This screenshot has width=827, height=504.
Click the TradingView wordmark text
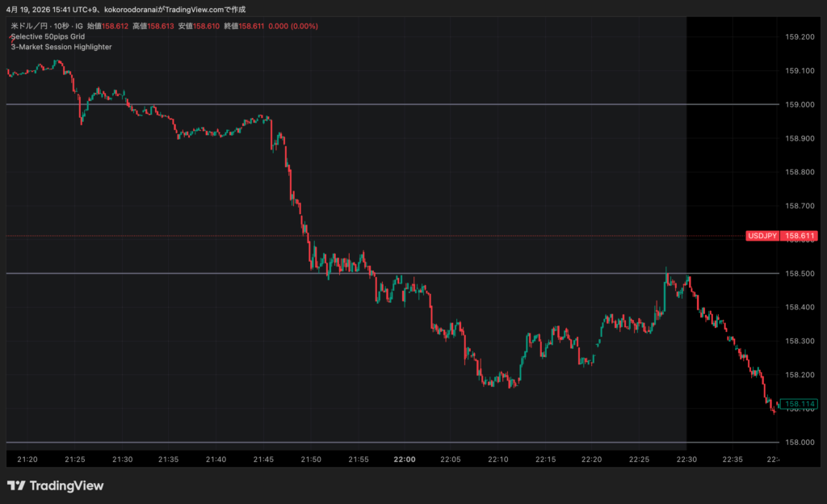point(66,485)
